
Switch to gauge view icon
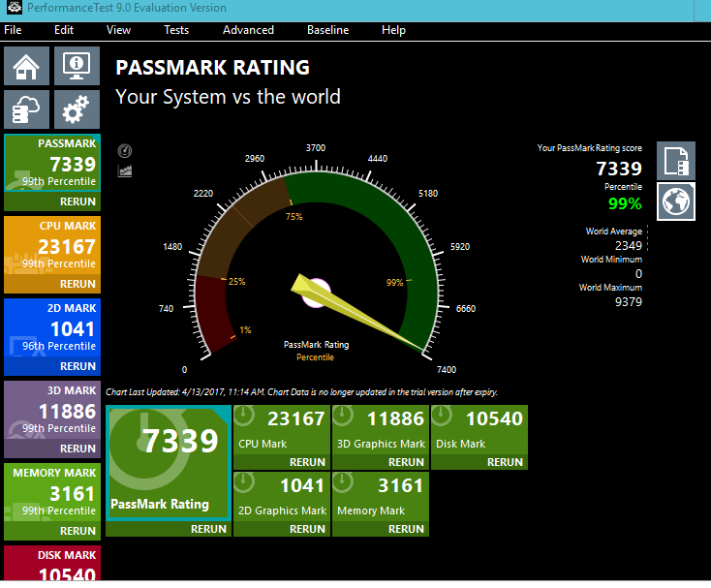[x=125, y=150]
